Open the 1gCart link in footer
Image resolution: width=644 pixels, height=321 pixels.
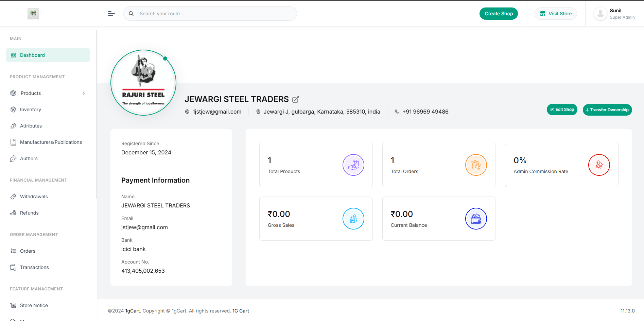coord(133,311)
